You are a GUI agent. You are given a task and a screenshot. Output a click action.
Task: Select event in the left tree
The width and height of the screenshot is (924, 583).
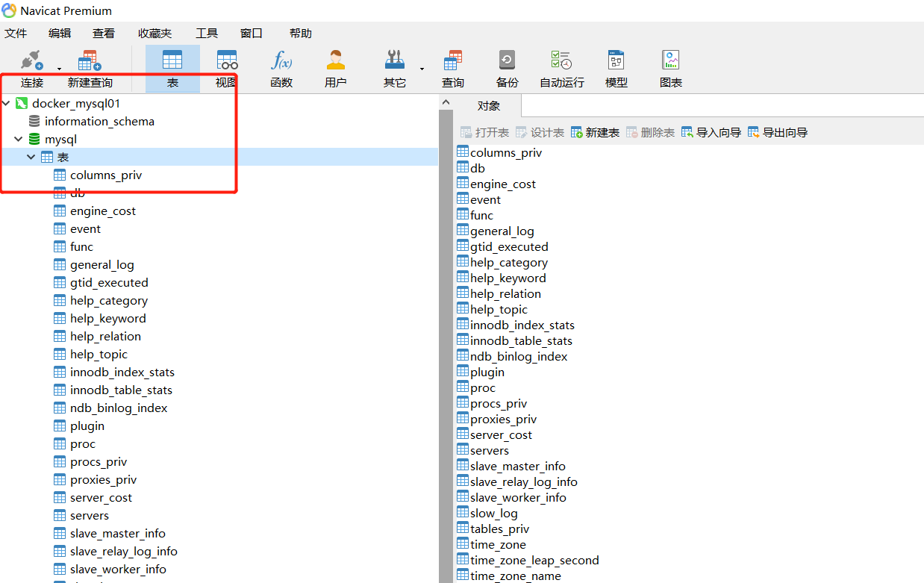(x=85, y=228)
